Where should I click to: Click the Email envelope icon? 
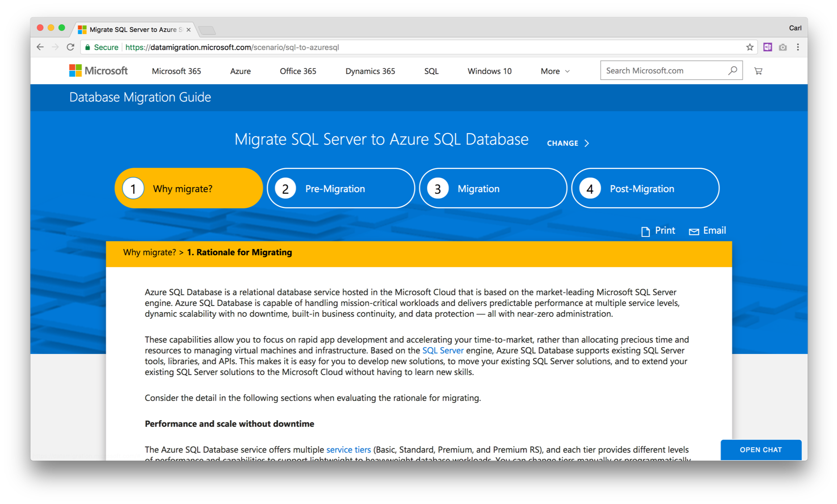point(694,231)
